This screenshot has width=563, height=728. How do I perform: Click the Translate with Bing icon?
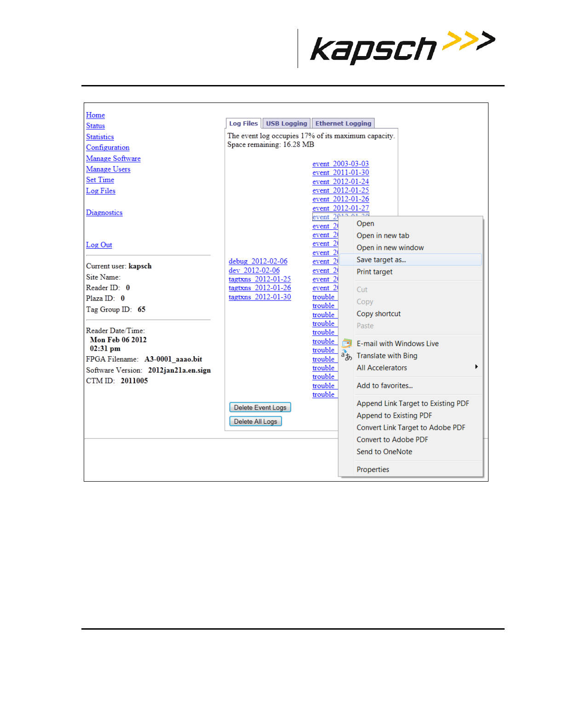[x=347, y=355]
